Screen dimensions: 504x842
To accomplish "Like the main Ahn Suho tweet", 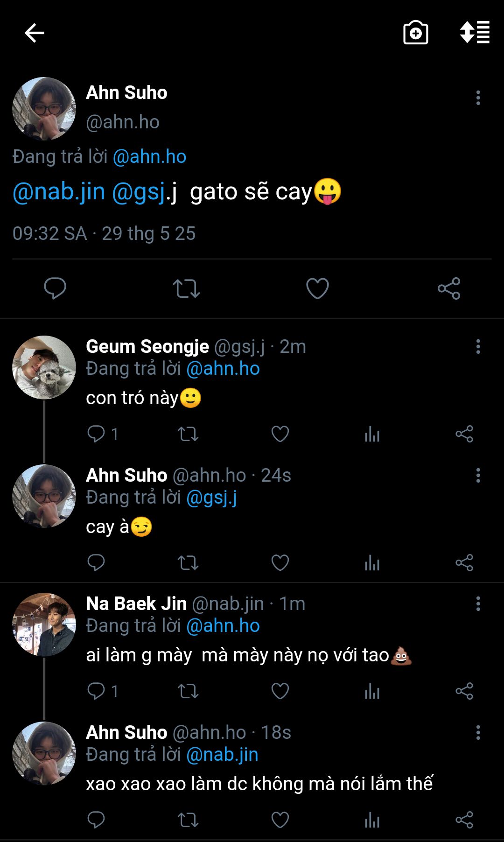I will point(317,288).
